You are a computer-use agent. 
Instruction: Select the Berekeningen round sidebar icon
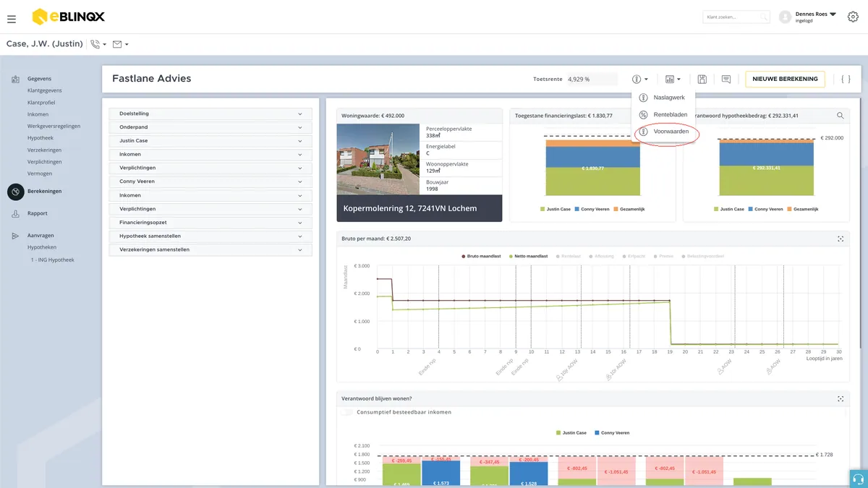point(16,192)
